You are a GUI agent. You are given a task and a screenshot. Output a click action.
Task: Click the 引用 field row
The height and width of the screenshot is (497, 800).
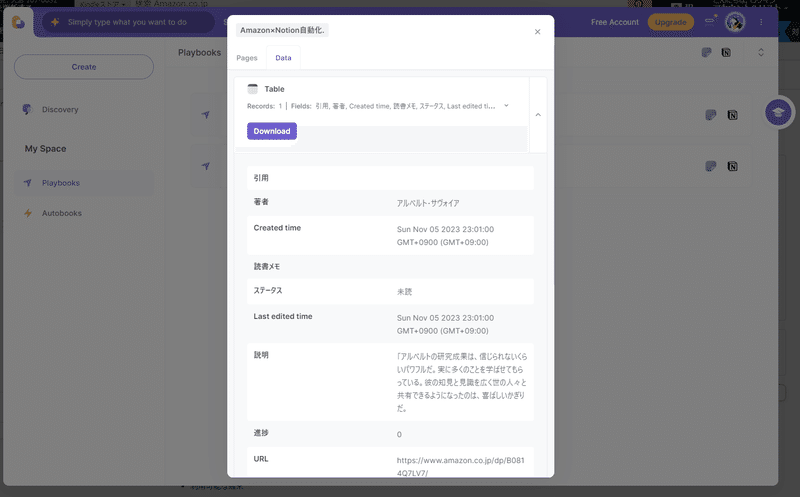390,178
